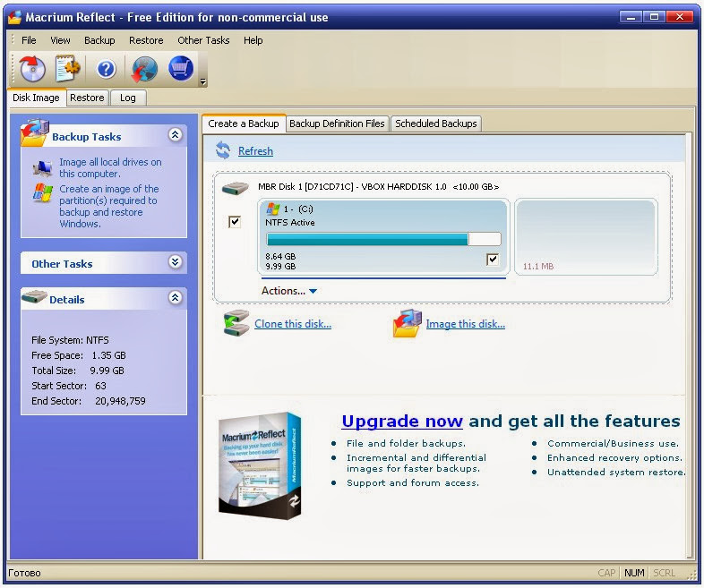Click the partition C usage bar
This screenshot has height=588, width=704.
coord(383,239)
